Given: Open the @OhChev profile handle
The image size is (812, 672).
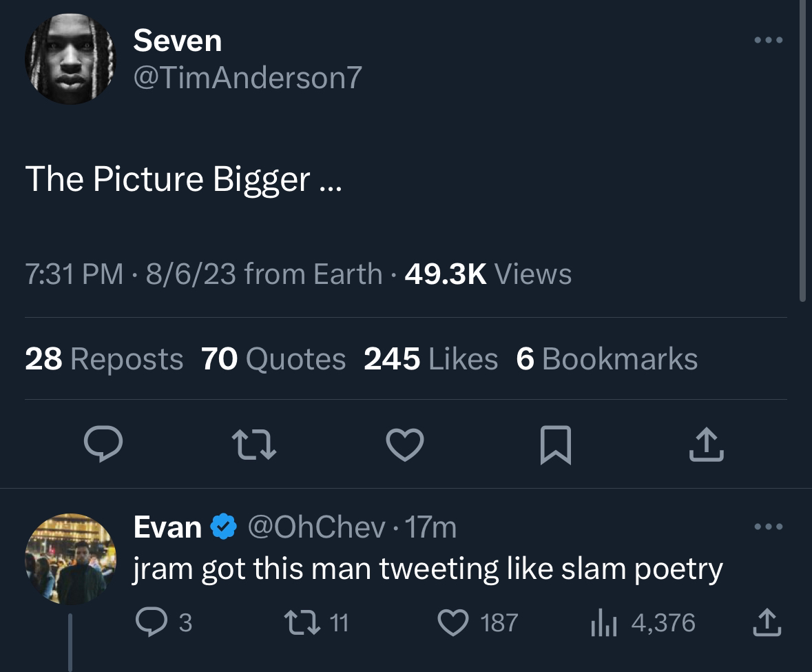Looking at the screenshot, I should pos(316,528).
